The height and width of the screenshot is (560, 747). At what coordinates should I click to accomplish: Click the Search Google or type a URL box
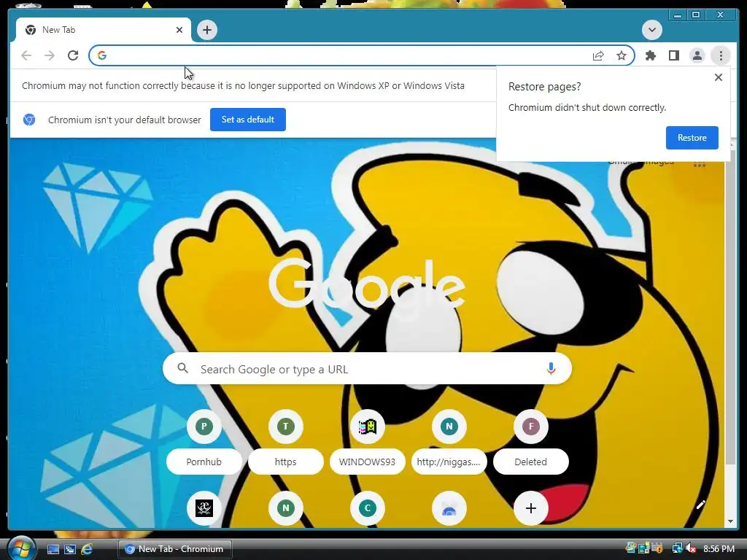367,368
